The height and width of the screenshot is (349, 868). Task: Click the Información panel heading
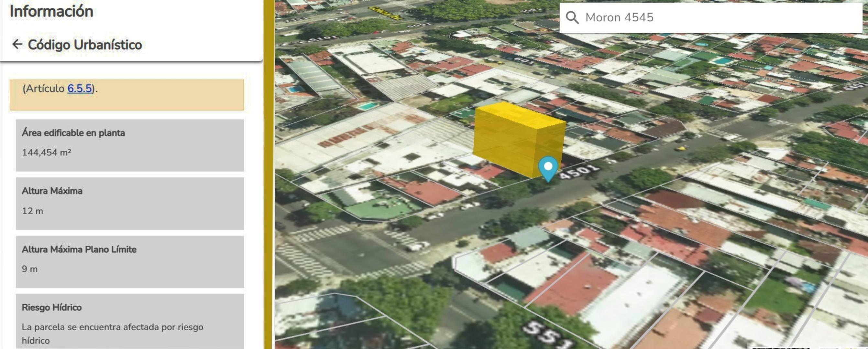[x=51, y=11]
